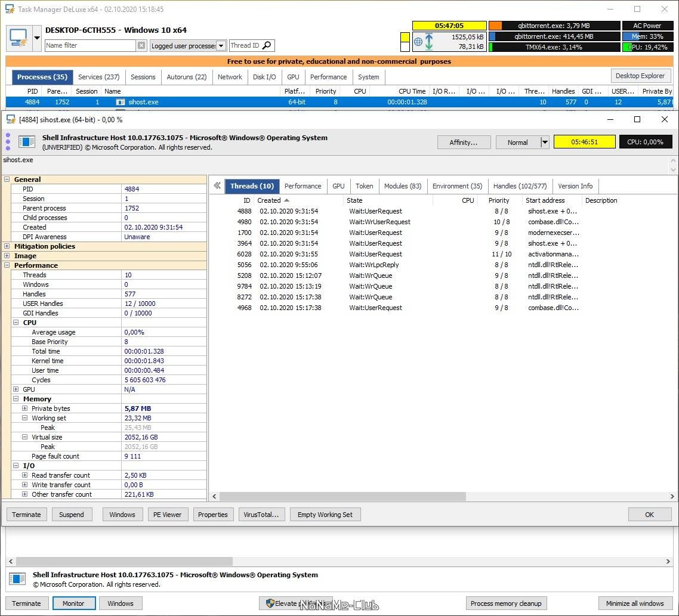This screenshot has height=616, width=679.
Task: Click Suspend in the sihost.exe window
Action: click(72, 514)
